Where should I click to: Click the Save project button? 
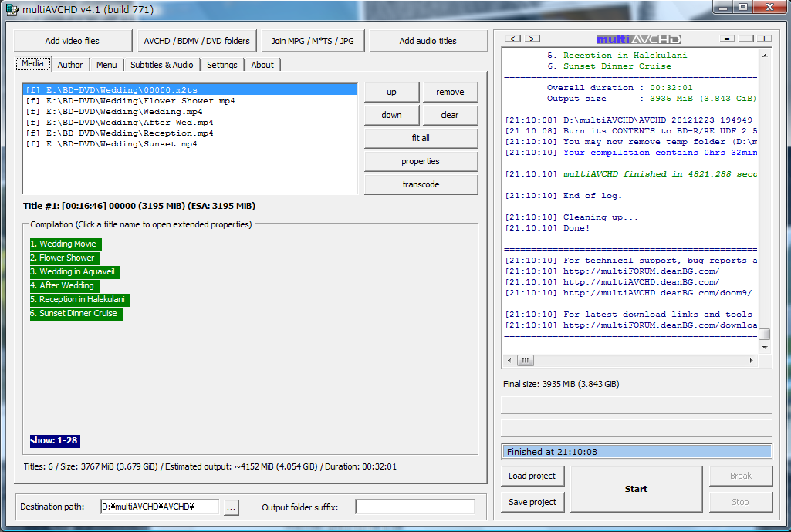tap(532, 502)
